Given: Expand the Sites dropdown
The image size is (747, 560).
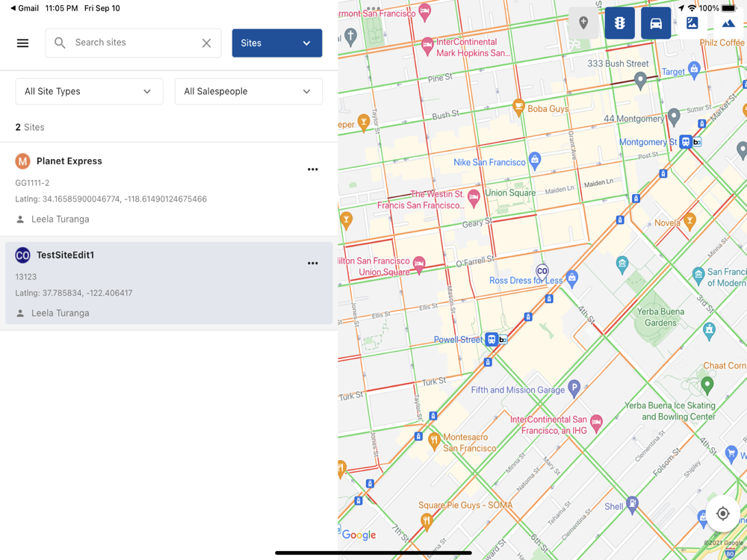Looking at the screenshot, I should [277, 43].
